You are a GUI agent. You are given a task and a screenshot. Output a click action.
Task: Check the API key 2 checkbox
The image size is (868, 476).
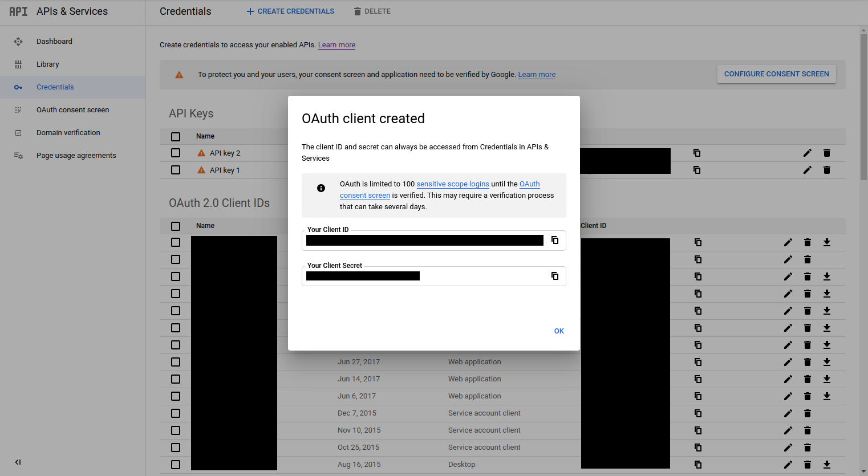(176, 153)
